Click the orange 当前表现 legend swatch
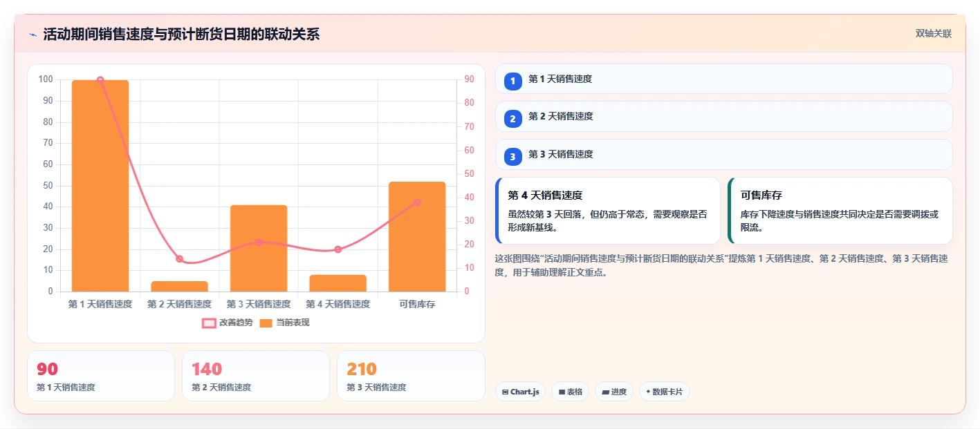 tap(266, 323)
